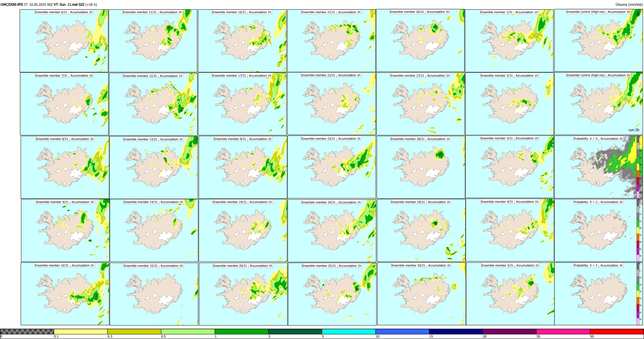Open the Ensemble member 6/31 map panel
644x339 pixels.
click(x=64, y=41)
